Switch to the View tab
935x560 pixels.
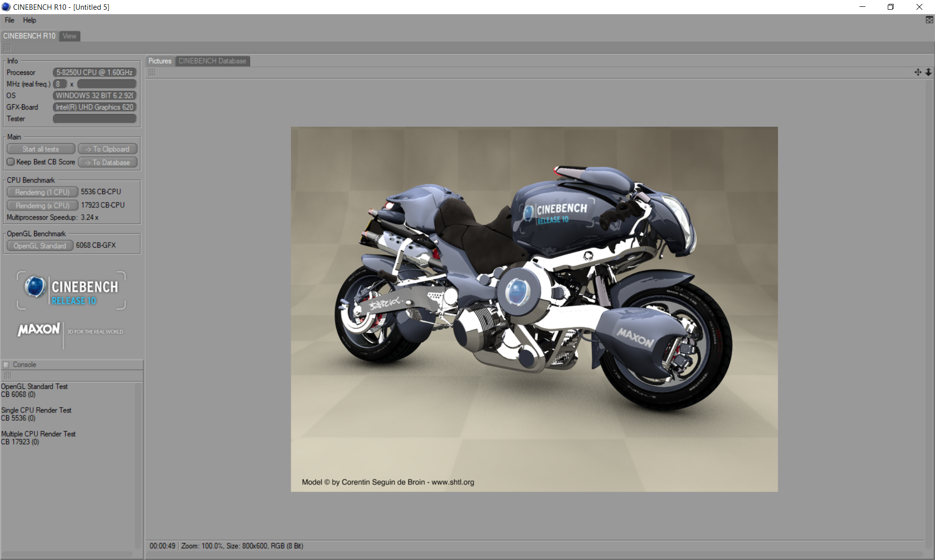point(69,36)
